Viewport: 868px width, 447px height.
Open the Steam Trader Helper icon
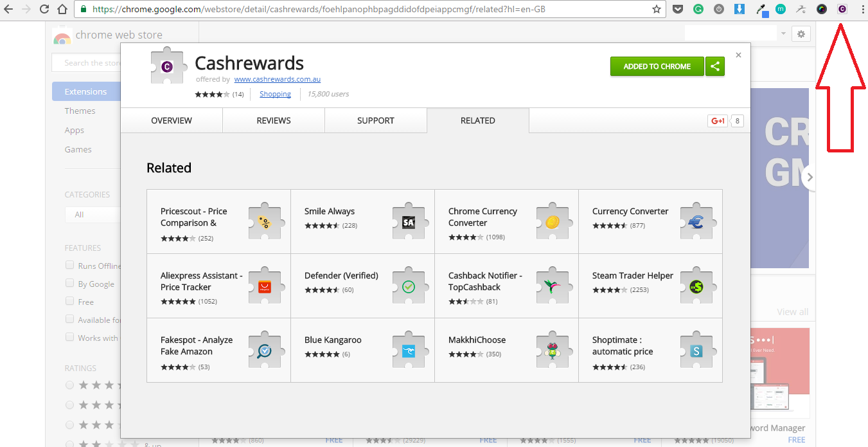[696, 287]
